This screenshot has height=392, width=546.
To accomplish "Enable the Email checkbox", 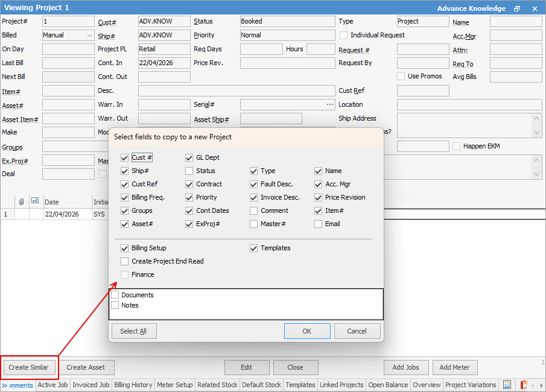I will point(319,224).
